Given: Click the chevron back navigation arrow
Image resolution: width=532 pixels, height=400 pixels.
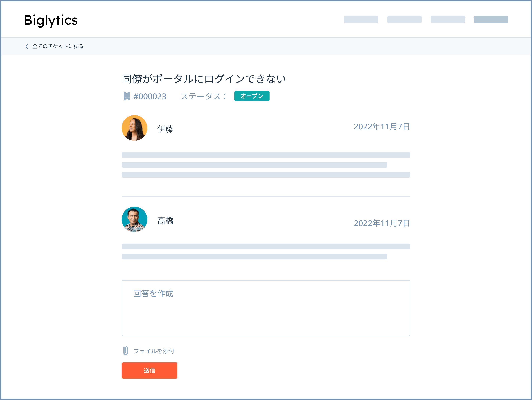Looking at the screenshot, I should coord(26,46).
